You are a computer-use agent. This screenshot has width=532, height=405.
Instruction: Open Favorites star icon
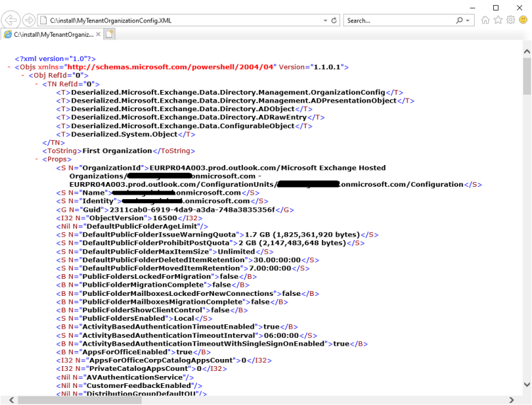499,20
